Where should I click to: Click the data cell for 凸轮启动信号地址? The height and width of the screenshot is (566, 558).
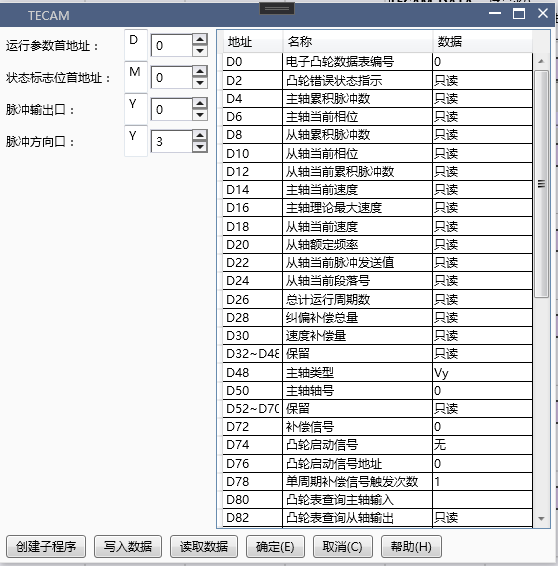point(482,463)
